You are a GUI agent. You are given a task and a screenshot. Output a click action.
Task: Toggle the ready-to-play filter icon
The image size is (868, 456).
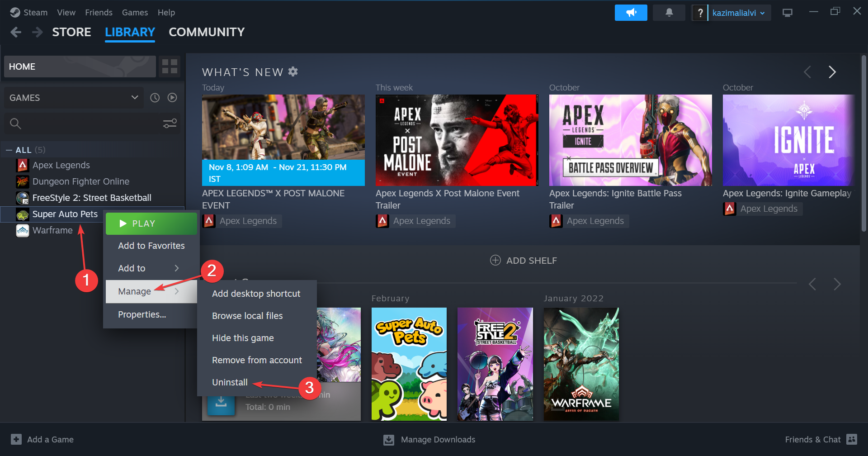(172, 98)
